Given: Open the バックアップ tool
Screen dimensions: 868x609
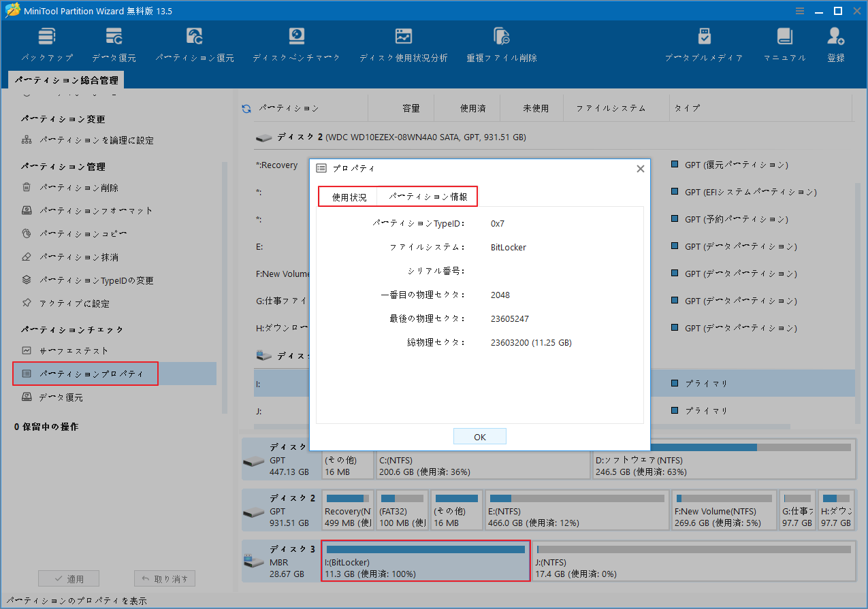Looking at the screenshot, I should (46, 42).
